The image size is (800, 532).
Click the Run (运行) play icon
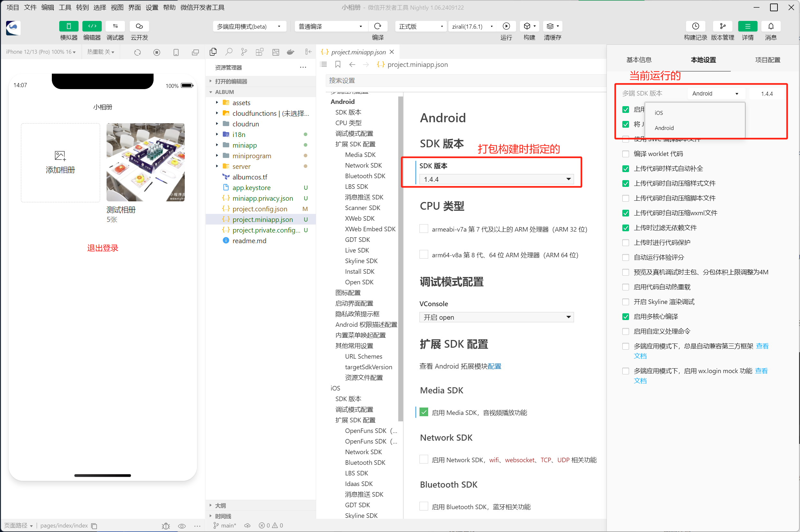tap(506, 26)
